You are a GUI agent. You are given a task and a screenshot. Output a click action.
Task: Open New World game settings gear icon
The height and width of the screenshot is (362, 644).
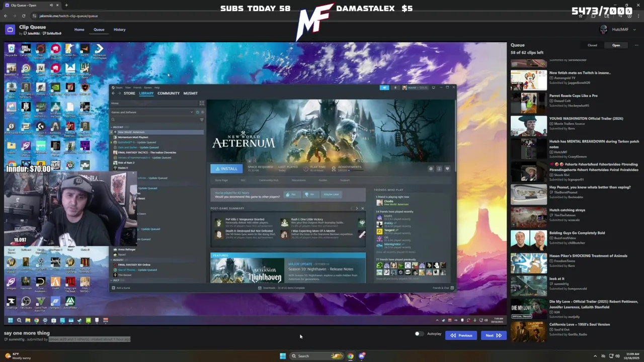431,169
